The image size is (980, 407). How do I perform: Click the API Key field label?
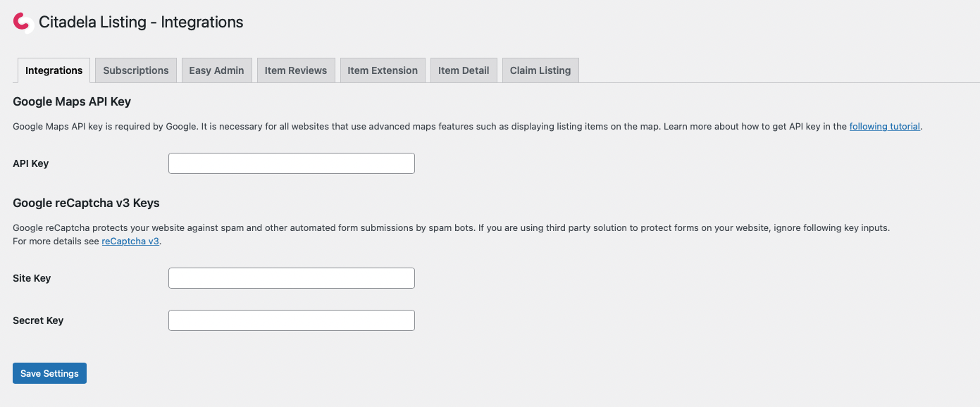pos(30,163)
